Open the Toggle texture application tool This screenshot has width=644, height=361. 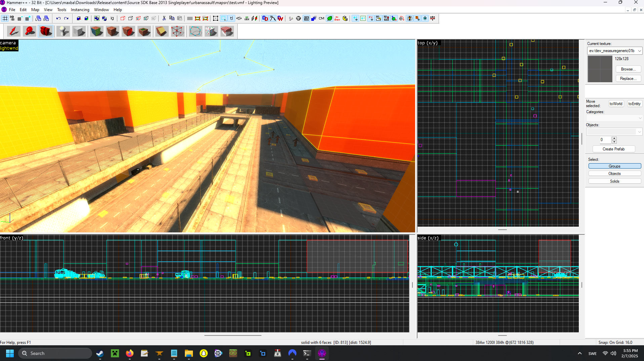click(x=96, y=31)
